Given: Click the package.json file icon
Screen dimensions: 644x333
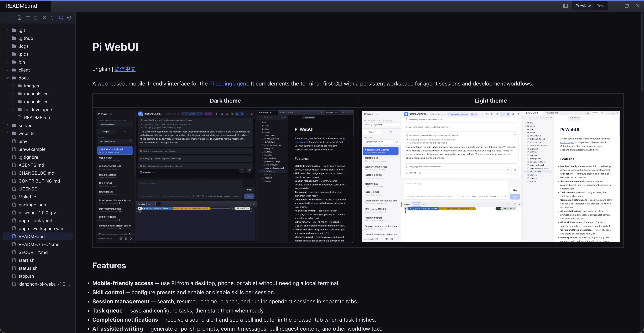Looking at the screenshot, I should coord(14,205).
